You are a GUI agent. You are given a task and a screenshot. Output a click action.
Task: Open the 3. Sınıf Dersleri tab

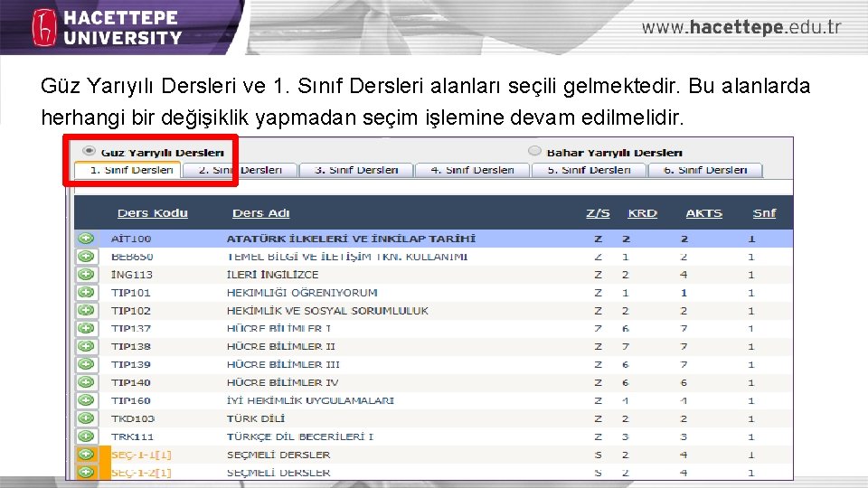(x=356, y=170)
